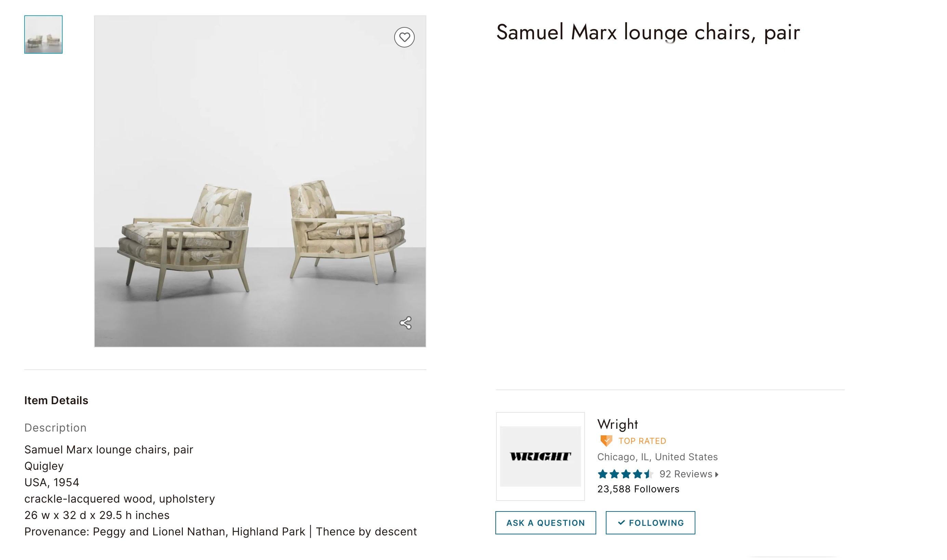Click the Top Rated badge icon
The width and height of the screenshot is (947, 560).
click(606, 441)
